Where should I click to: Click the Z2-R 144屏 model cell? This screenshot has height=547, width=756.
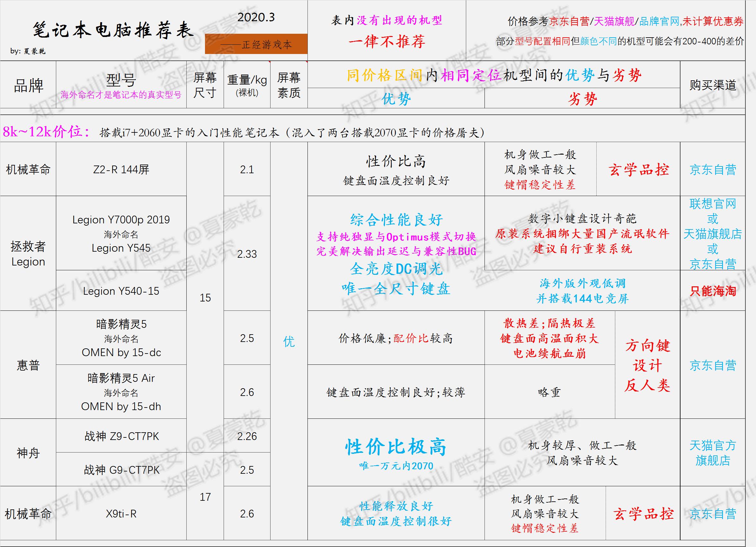point(122,169)
